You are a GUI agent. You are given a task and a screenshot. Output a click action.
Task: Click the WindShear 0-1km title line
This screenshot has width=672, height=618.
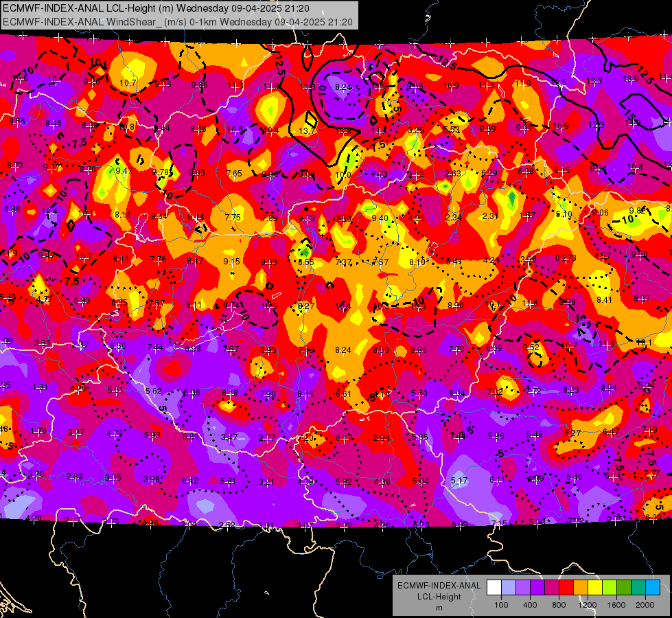coord(177,22)
